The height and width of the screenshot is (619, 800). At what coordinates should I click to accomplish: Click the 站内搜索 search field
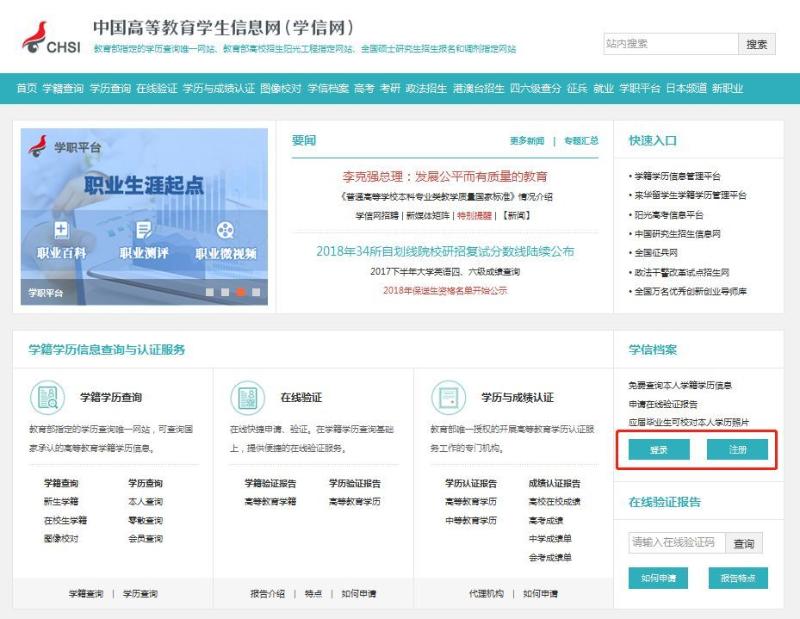[x=670, y=44]
